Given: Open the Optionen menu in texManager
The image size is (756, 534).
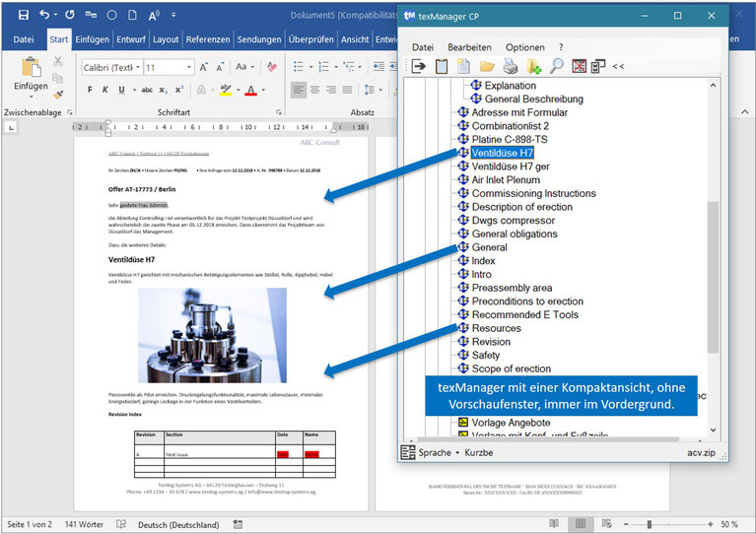Looking at the screenshot, I should click(525, 47).
